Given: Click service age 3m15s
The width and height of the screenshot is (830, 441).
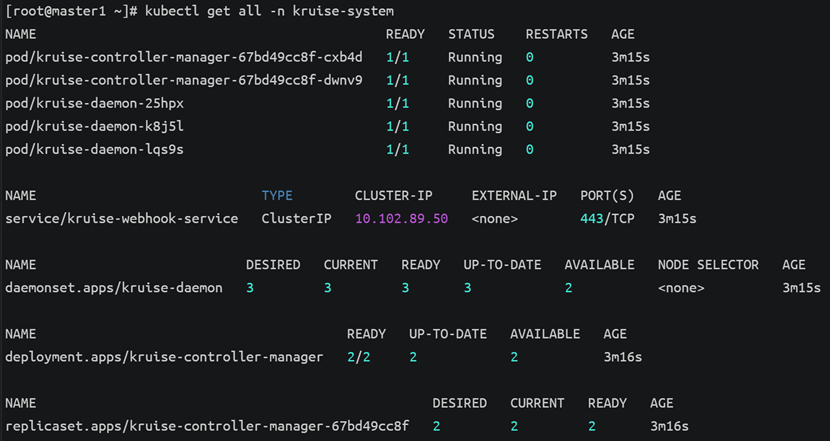Looking at the screenshot, I should (677, 219).
